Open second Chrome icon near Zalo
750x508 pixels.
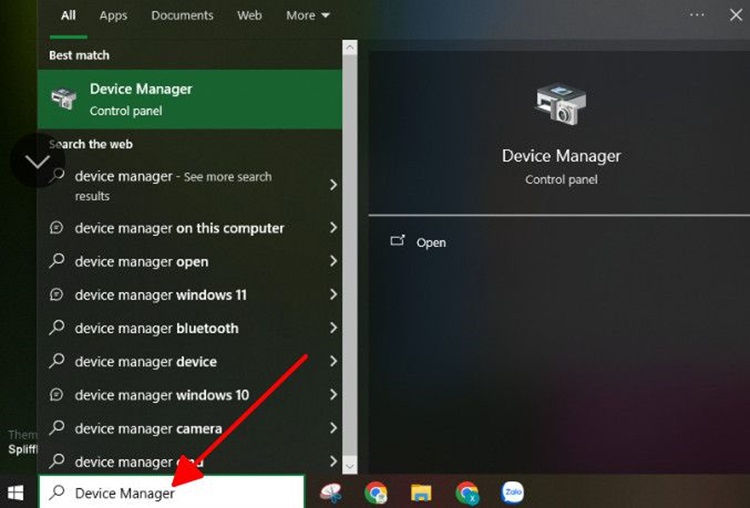pos(467,493)
